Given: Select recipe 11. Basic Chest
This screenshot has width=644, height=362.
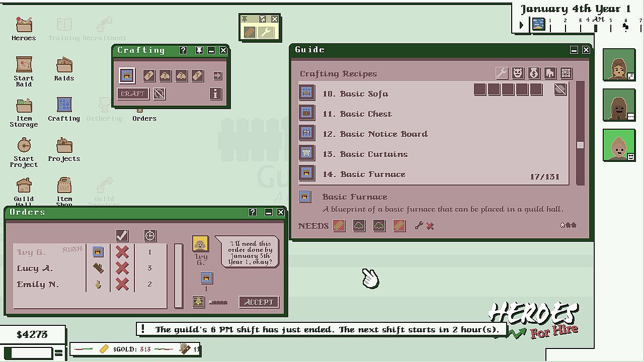Looking at the screenshot, I should 357,114.
